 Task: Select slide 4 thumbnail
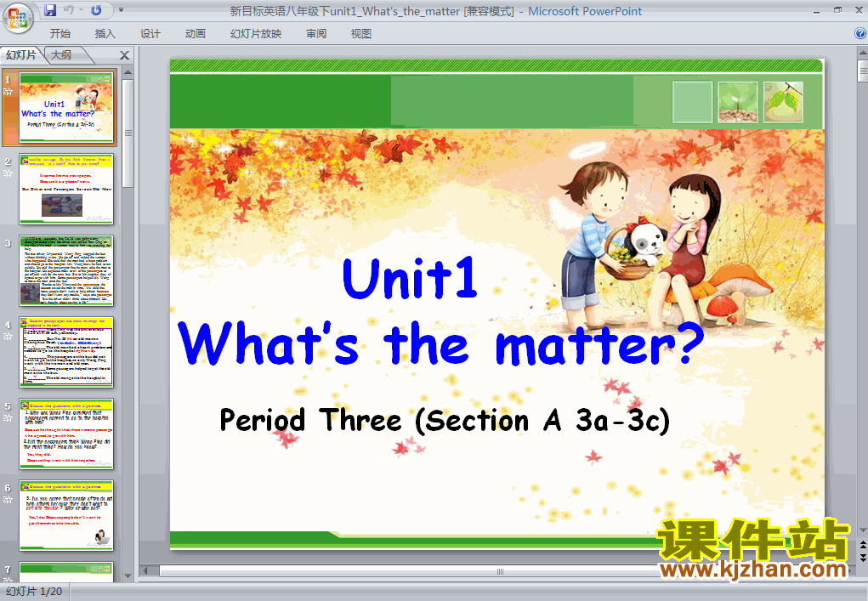(x=66, y=352)
